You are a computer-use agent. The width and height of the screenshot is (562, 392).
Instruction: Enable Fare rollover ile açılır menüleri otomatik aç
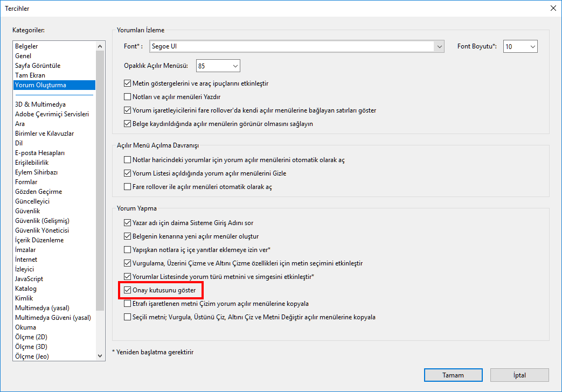coord(127,187)
